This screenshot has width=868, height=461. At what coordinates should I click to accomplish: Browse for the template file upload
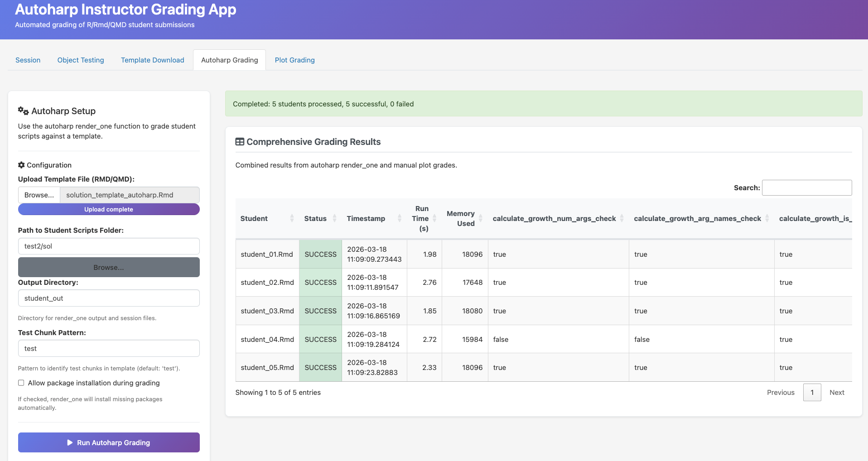39,195
